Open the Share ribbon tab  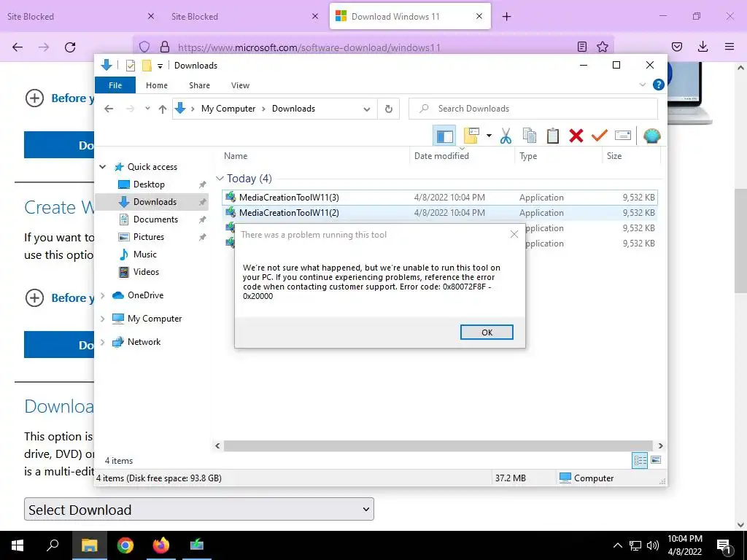click(199, 85)
